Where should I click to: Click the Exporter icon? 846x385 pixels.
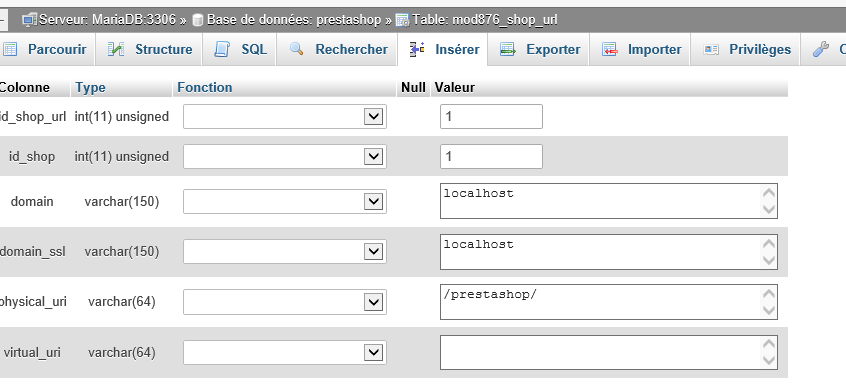point(508,50)
